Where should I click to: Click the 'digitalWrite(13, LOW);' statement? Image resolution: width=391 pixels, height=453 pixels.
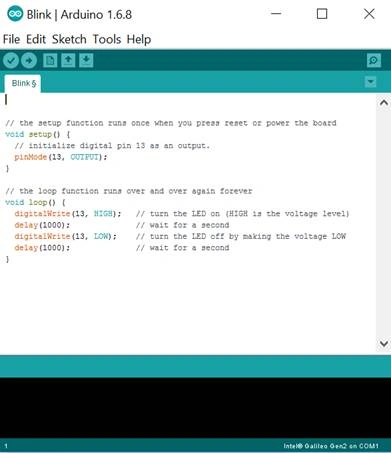(65, 236)
